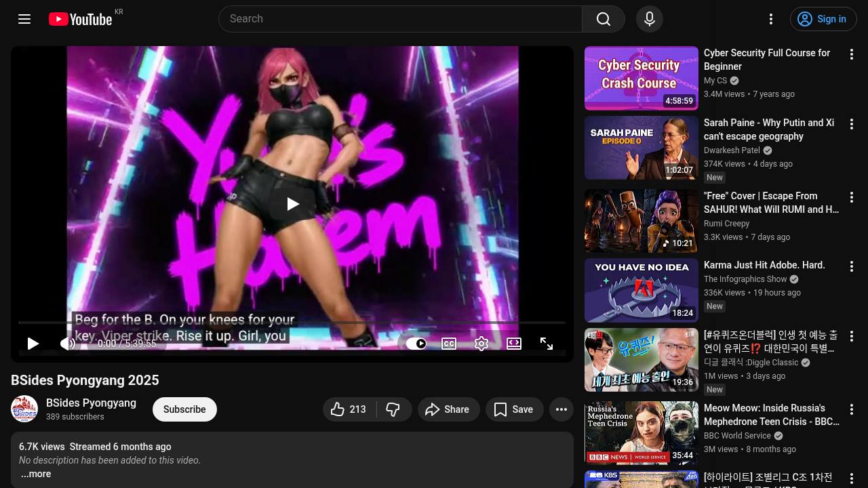This screenshot has height=488, width=868.
Task: Click the Dwarkesh Patel channel name
Action: click(732, 150)
